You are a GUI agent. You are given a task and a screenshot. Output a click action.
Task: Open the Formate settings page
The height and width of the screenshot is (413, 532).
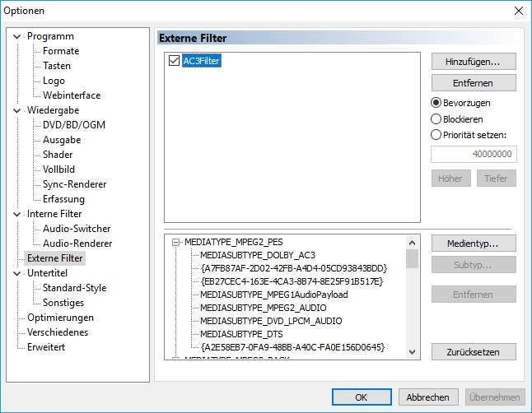pos(61,51)
